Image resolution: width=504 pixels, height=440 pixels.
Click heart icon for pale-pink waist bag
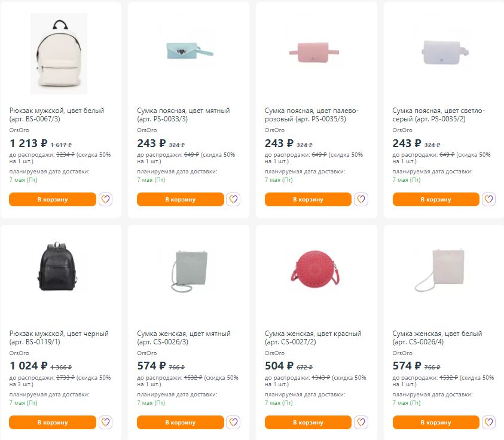point(361,199)
